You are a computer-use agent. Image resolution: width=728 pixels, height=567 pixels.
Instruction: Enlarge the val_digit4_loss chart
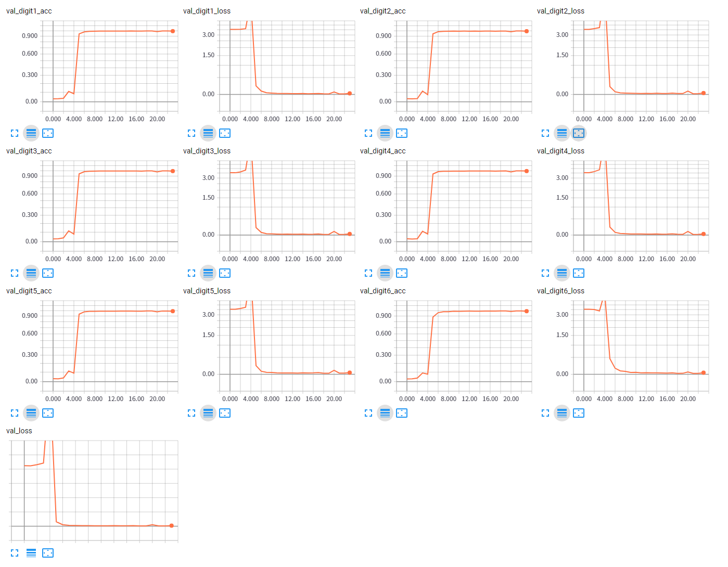[545, 273]
